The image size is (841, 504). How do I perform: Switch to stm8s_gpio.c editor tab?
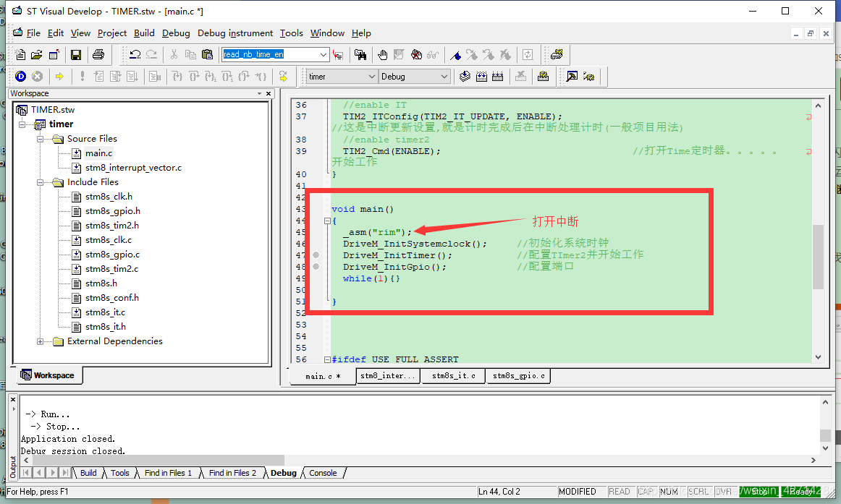[x=518, y=376]
